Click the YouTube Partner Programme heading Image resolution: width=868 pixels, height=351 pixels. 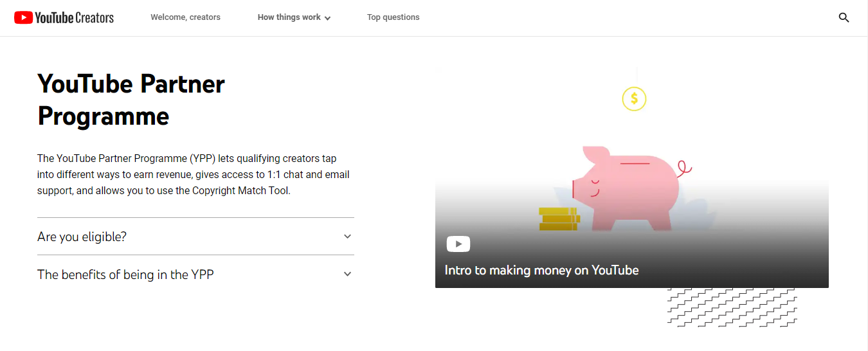[131, 100]
